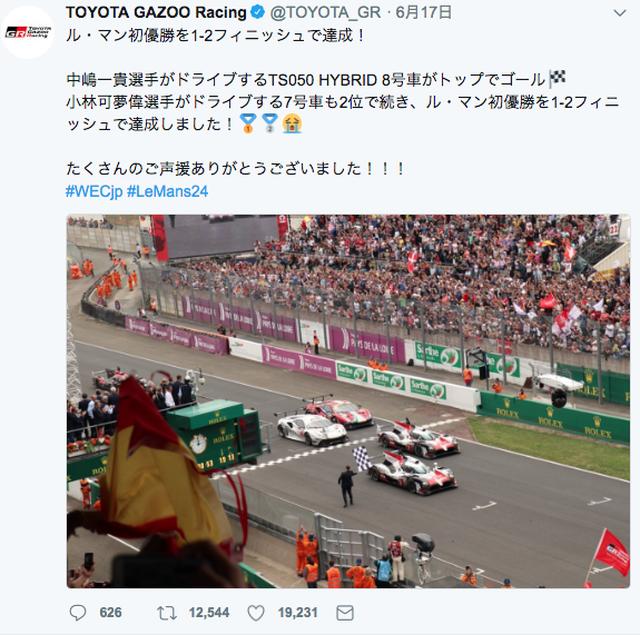Open the TOYOTA GAZOO Racing account name
Viewport: 640px width, 635px height.
point(156,13)
